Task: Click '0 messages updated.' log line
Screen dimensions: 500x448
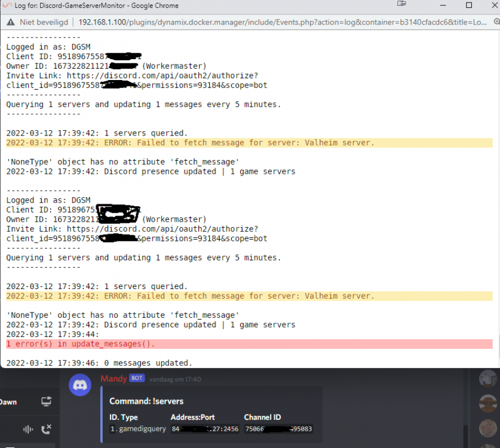Action: (x=99, y=363)
